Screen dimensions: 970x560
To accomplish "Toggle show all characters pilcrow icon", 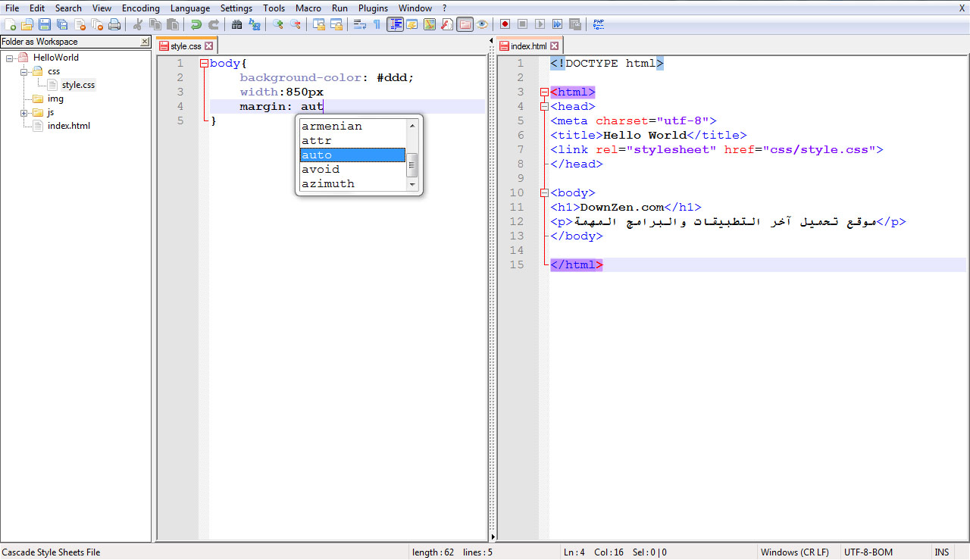I will tap(377, 24).
